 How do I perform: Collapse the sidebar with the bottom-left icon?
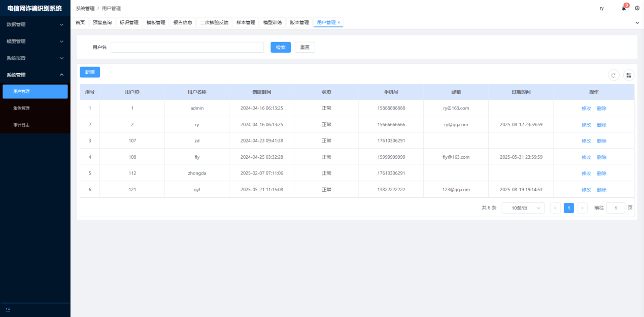tap(8, 309)
